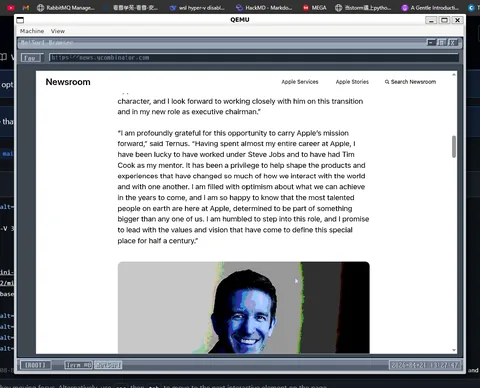Switch to the Gmail browser tab
Screen dimensions: 480x388
point(26,7)
